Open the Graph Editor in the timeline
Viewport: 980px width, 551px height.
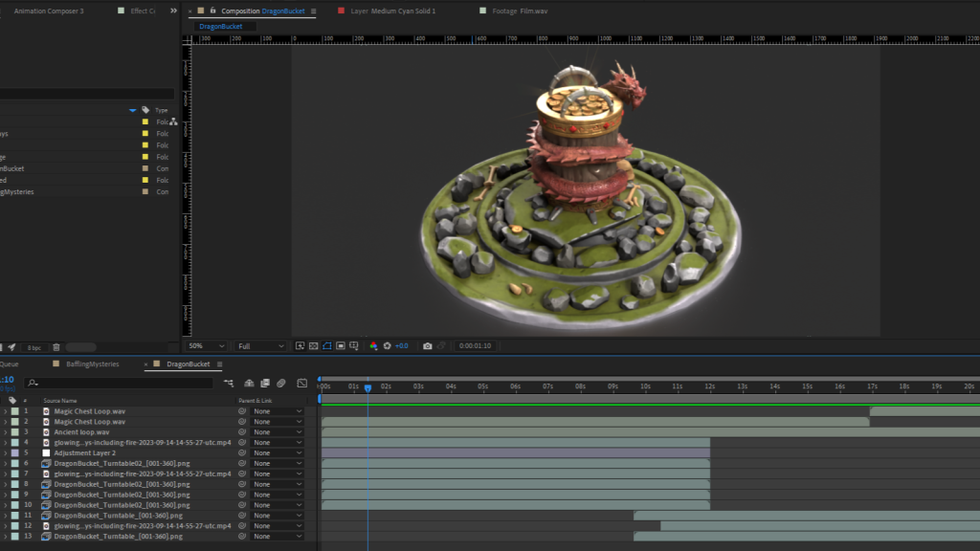[302, 383]
